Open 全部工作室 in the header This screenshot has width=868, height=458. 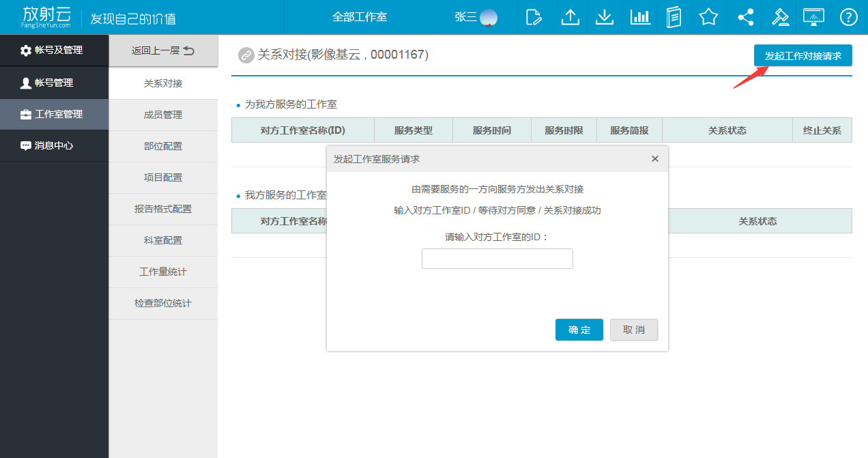(x=360, y=17)
